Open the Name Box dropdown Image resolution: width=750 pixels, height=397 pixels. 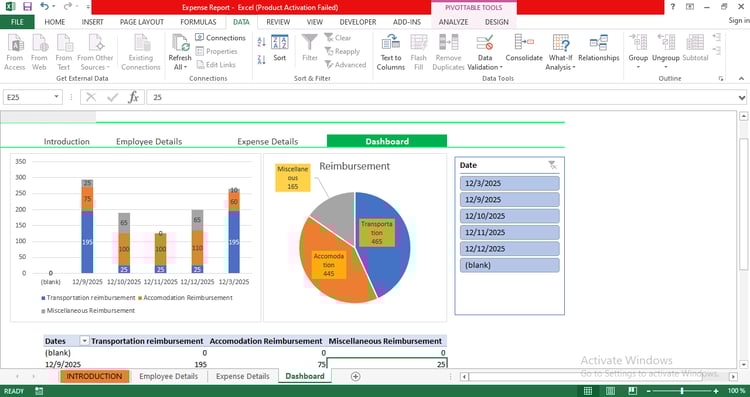(56, 97)
